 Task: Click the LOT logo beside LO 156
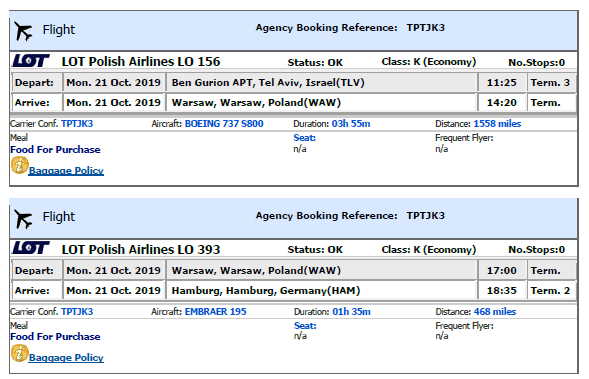tap(31, 60)
